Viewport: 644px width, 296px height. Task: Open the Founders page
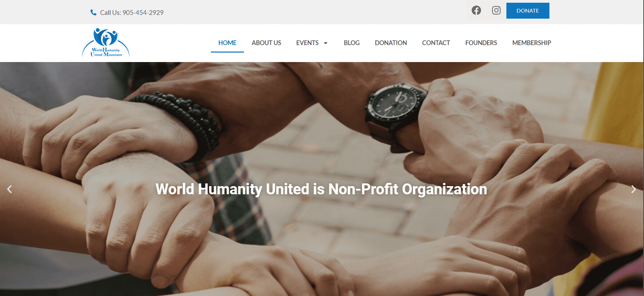(481, 43)
